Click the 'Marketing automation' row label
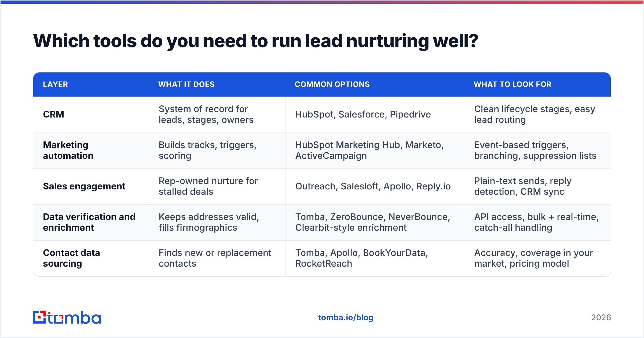The height and width of the screenshot is (338, 644). [x=68, y=150]
